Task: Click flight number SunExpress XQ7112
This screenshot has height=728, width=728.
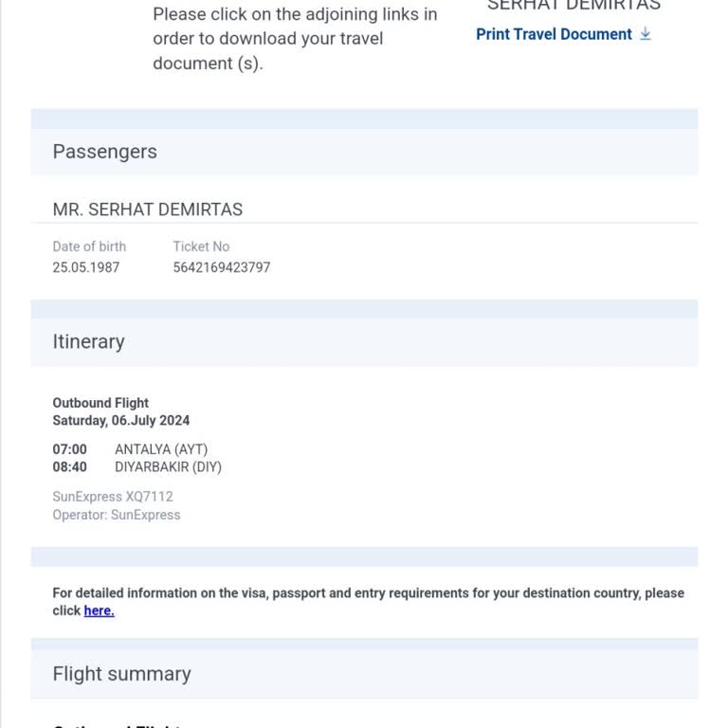Action: tap(113, 497)
